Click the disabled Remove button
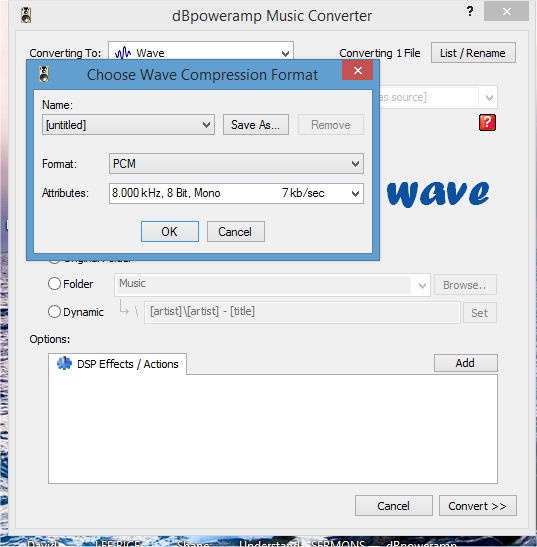 tap(331, 125)
